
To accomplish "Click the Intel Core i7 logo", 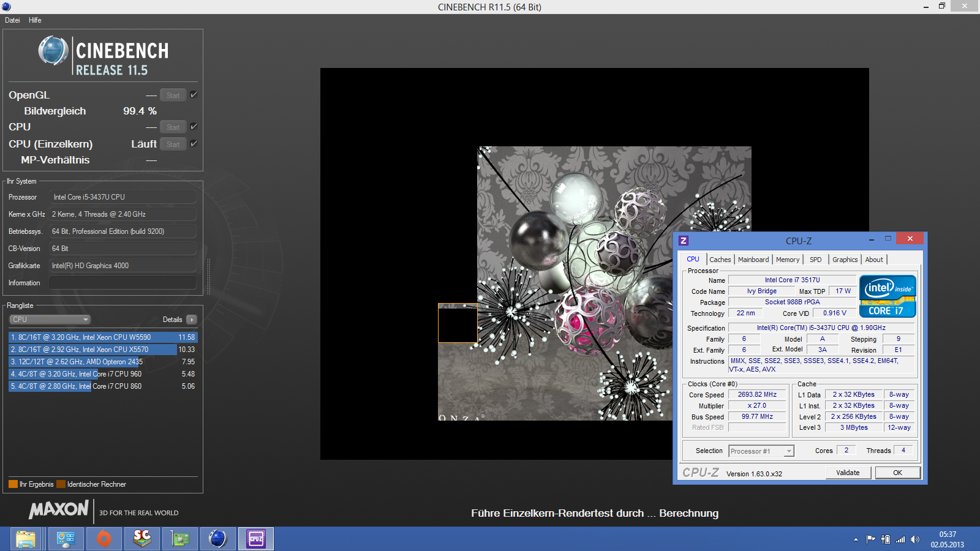I will [888, 296].
